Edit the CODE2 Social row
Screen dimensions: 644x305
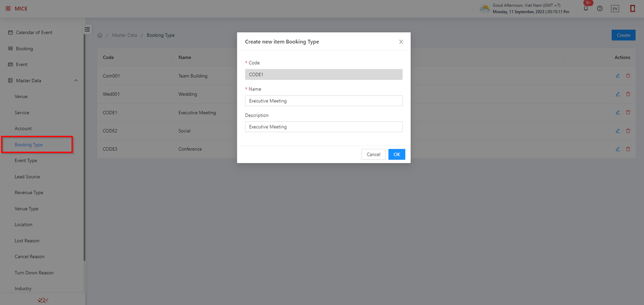click(x=617, y=131)
